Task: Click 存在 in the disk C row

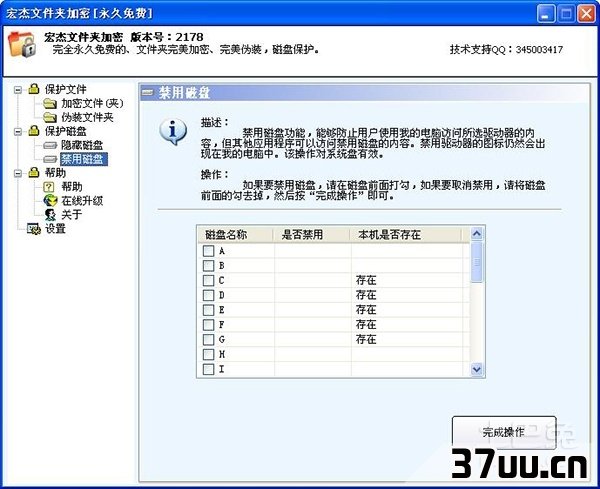Action: 366,280
